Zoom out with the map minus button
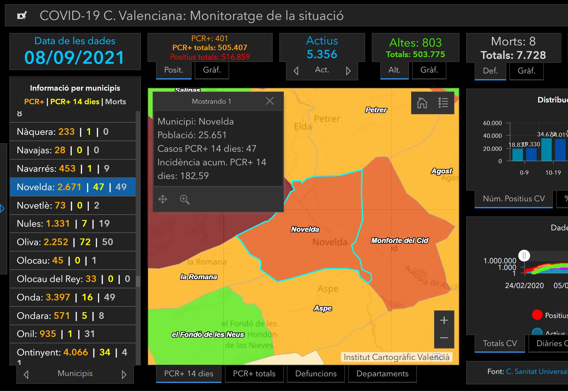This screenshot has height=392, width=568. click(444, 338)
